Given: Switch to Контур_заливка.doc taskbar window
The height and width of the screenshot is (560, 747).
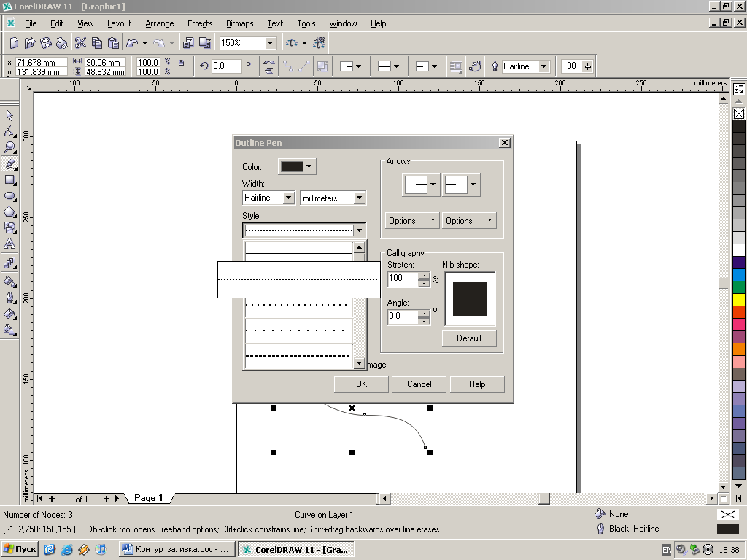Looking at the screenshot, I should [177, 549].
